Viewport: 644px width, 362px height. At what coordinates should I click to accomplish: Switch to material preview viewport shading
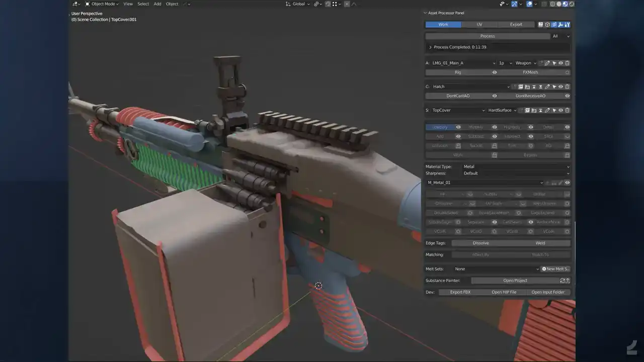click(x=565, y=4)
